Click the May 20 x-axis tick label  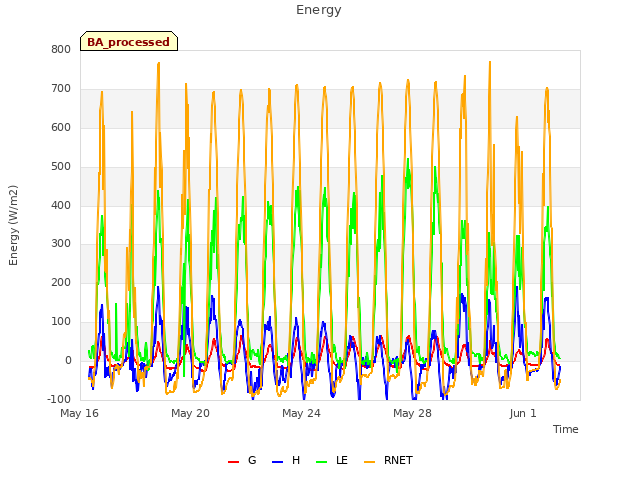[190, 413]
